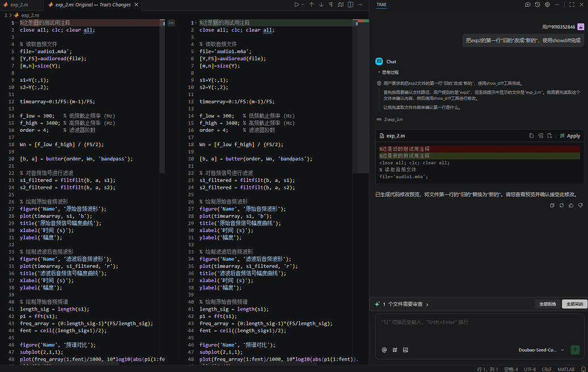Image resolution: width=588 pixels, height=372 pixels.
Task: Copy the chat response
Action: pyautogui.click(x=552, y=205)
